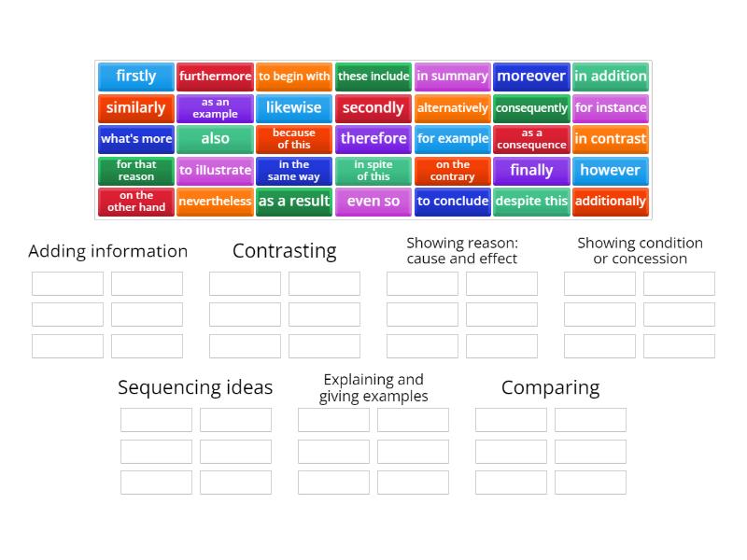Choose the 'on the contrary' tile

pyautogui.click(x=453, y=171)
